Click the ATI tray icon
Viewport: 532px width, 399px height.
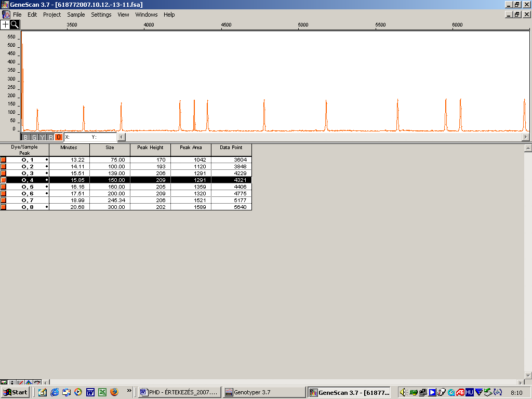pos(460,393)
